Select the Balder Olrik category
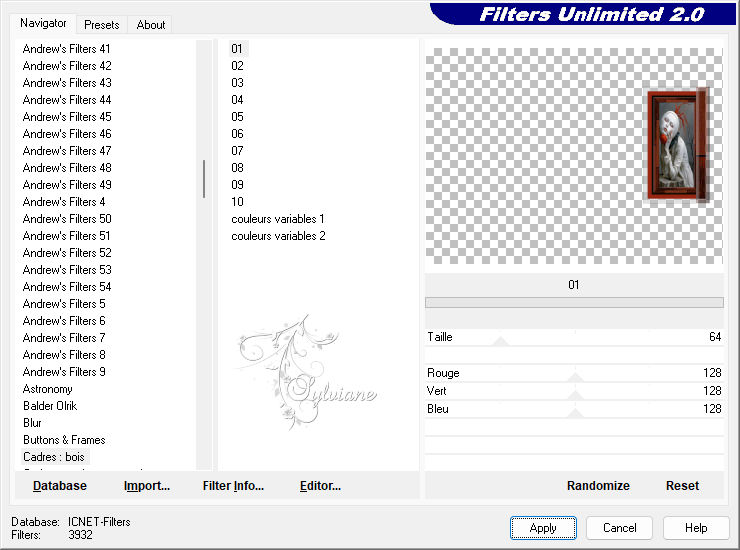The image size is (740, 550). tap(50, 406)
